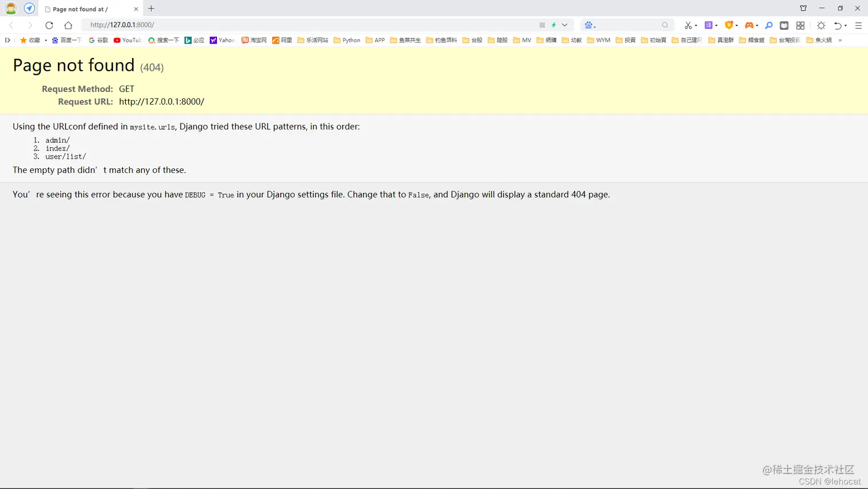Image resolution: width=868 pixels, height=489 pixels.
Task: Go forward to next page
Action: (30, 25)
